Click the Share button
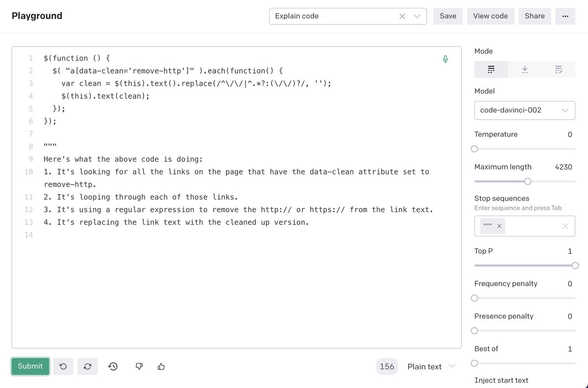This screenshot has width=588, height=388. pos(535,16)
